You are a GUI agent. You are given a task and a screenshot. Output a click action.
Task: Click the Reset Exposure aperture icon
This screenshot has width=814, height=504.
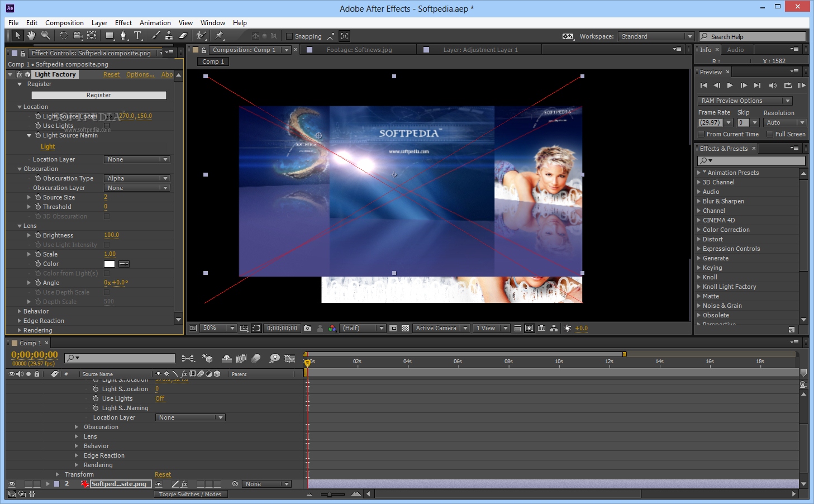point(568,329)
